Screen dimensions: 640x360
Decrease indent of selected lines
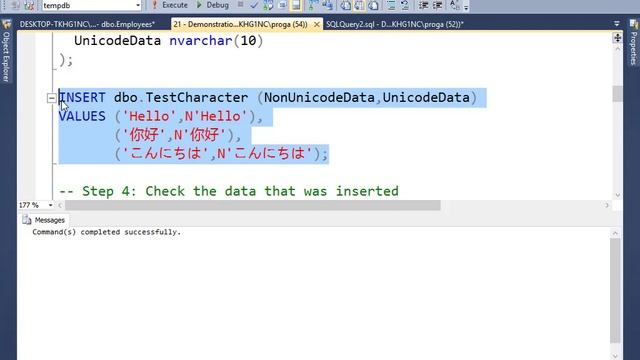[423, 5]
